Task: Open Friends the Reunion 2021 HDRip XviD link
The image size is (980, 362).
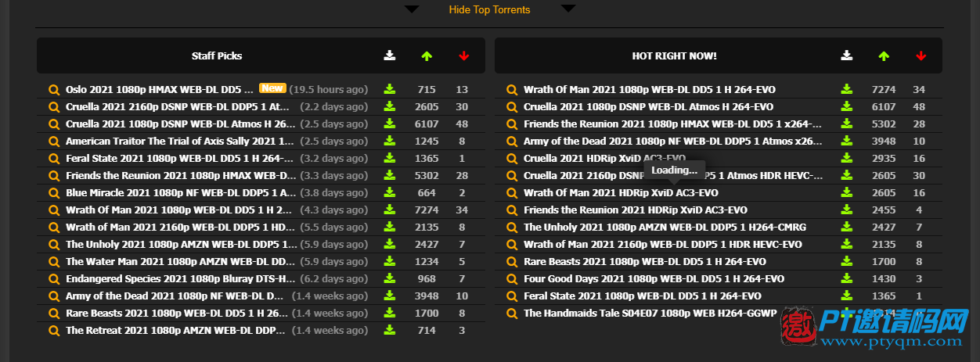Action: pos(636,210)
